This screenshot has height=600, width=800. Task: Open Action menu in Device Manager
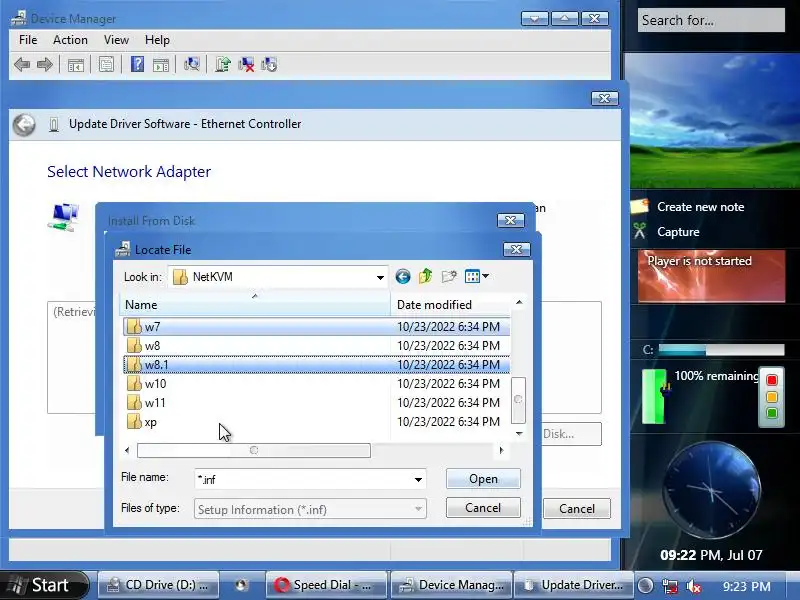click(x=70, y=40)
